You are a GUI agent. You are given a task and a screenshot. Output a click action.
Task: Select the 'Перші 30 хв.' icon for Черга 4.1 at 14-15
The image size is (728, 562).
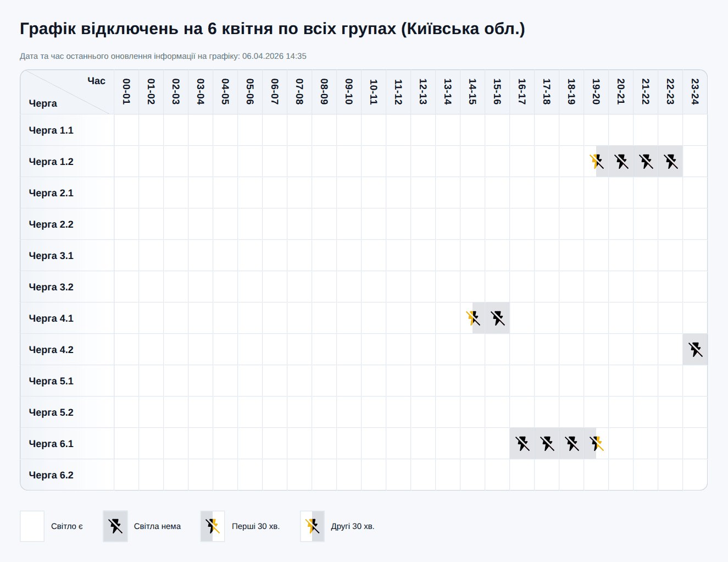point(472,318)
